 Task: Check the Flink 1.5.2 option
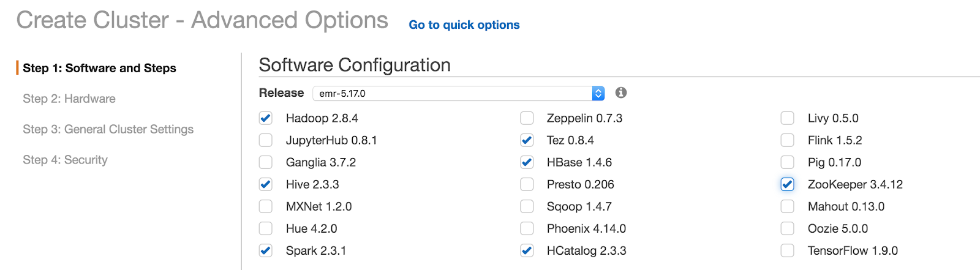(x=788, y=140)
